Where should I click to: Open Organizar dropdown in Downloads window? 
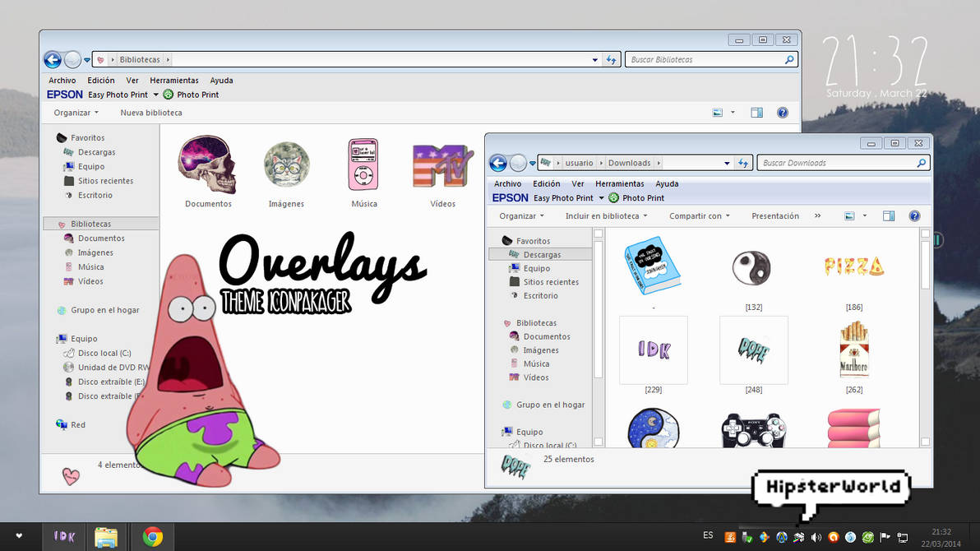point(522,215)
